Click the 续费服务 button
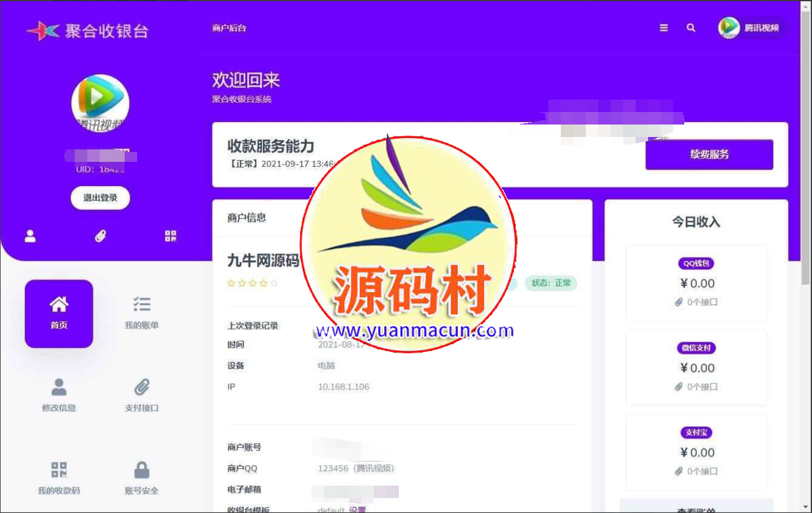This screenshot has width=812, height=513. coord(709,154)
